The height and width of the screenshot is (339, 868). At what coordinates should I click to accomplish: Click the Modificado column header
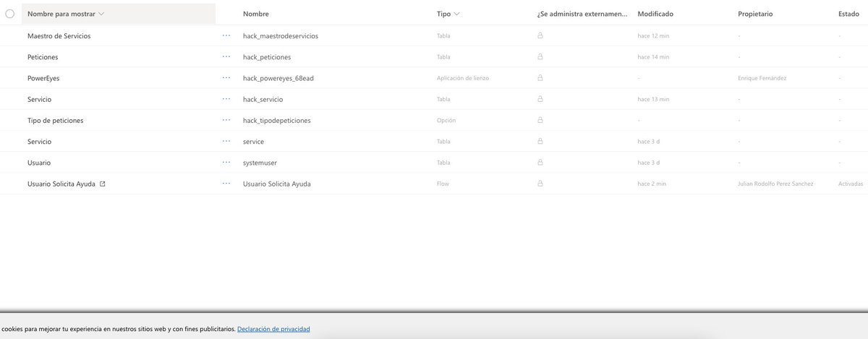655,14
